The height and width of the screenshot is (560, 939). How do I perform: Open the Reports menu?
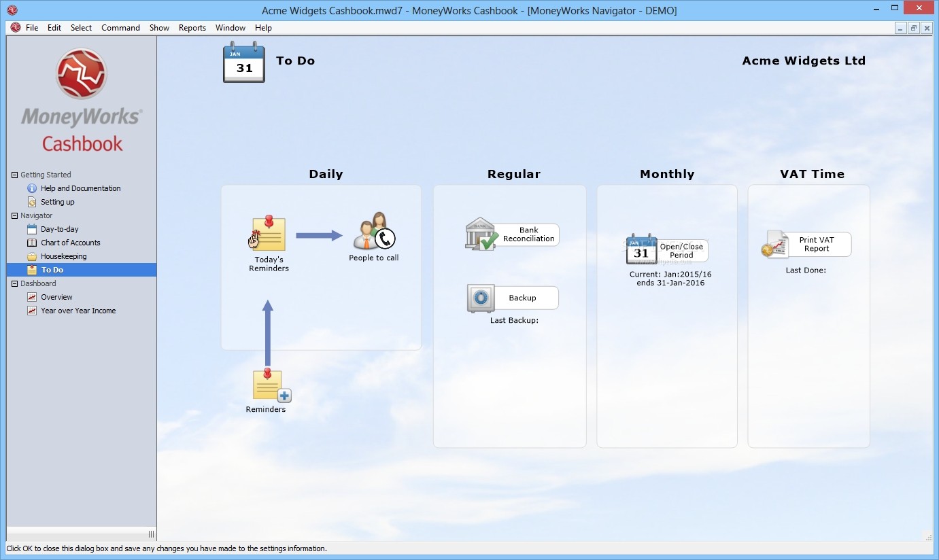pyautogui.click(x=192, y=28)
